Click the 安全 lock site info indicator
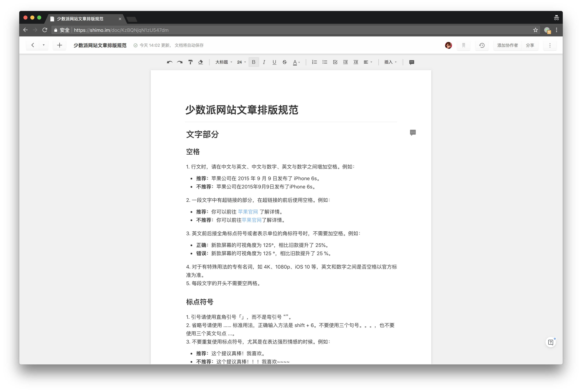Viewport: 582px width, 392px height. pyautogui.click(x=62, y=30)
